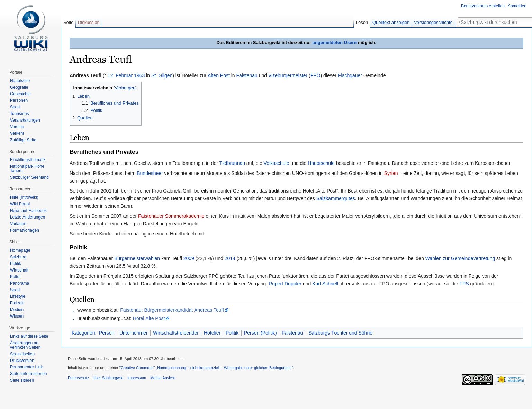Open external source Faistenau: Bürgermeisterkandidat Andreas Teufl
Viewport: 532px width, 409px height.
(x=174, y=310)
